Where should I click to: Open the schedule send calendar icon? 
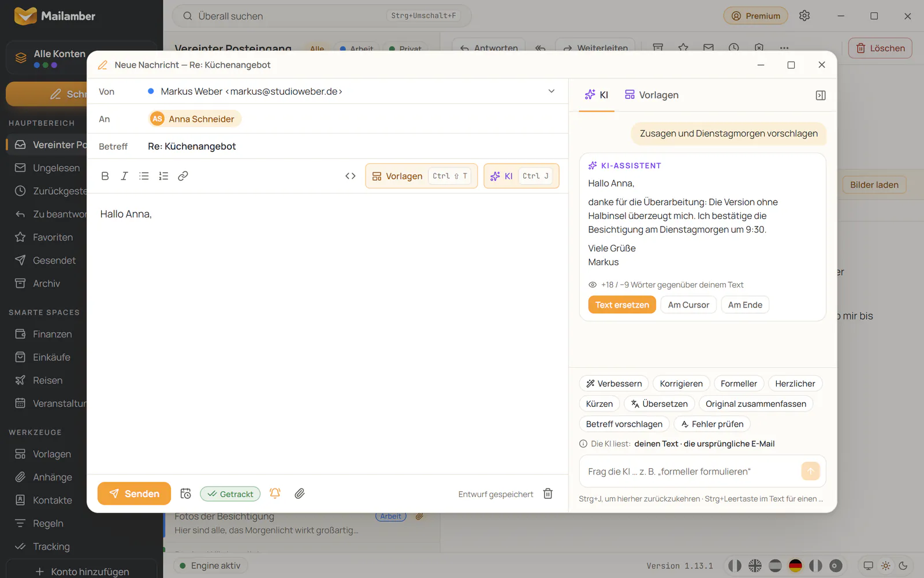tap(185, 494)
